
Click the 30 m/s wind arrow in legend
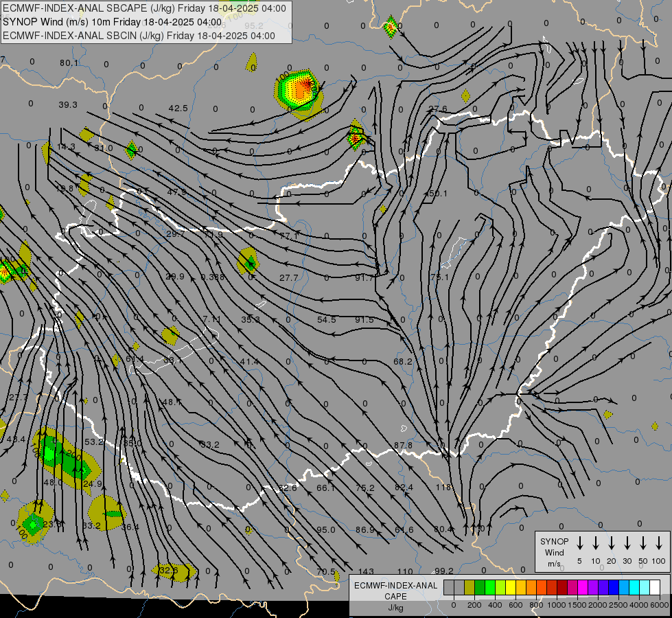(x=627, y=542)
